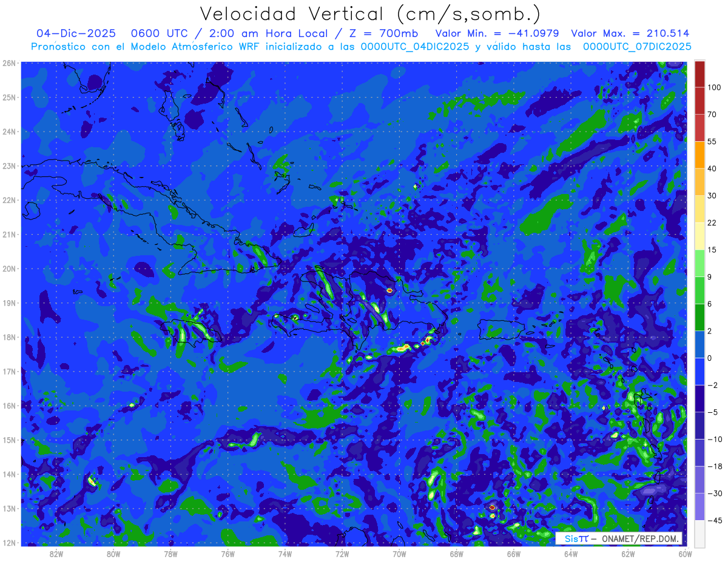Click the "SisTT - ONAMET/REP.DOM." credit box
Image resolution: width=728 pixels, height=562 pixels.
click(x=620, y=538)
